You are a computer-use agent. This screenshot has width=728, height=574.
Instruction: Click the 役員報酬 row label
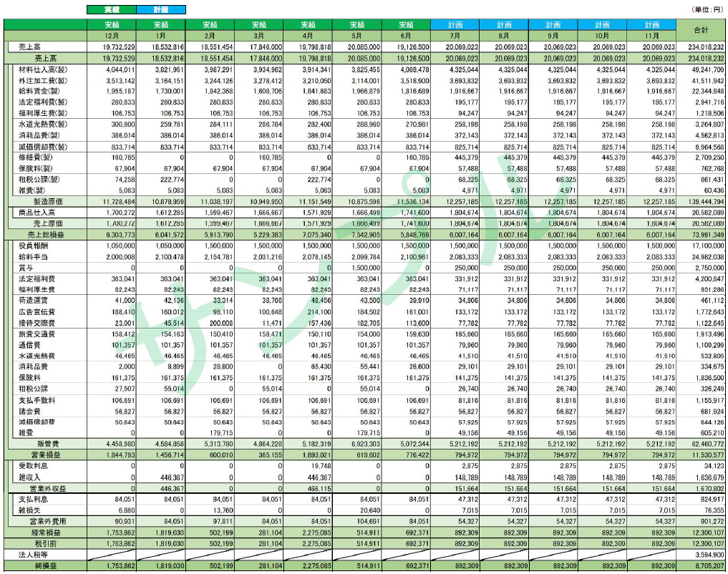[x=33, y=246]
